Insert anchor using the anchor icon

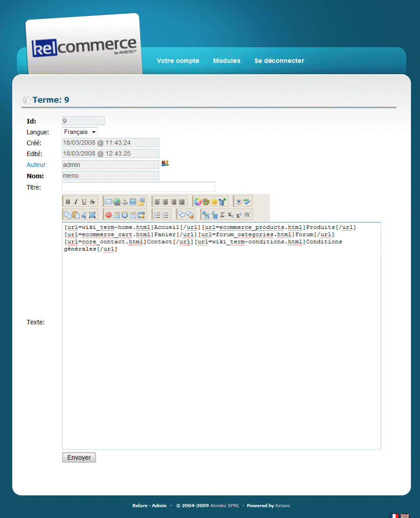[125, 202]
